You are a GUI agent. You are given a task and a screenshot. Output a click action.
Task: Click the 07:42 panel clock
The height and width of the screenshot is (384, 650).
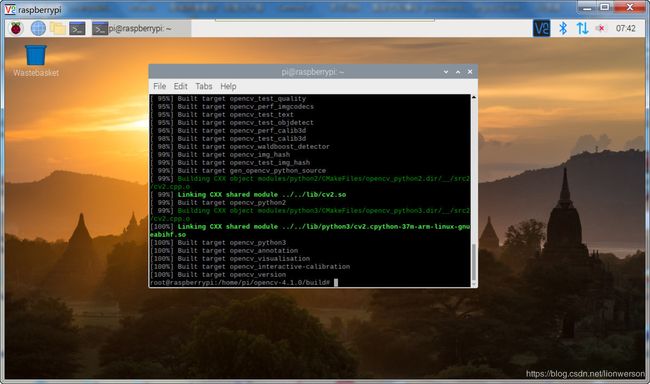[x=626, y=28]
